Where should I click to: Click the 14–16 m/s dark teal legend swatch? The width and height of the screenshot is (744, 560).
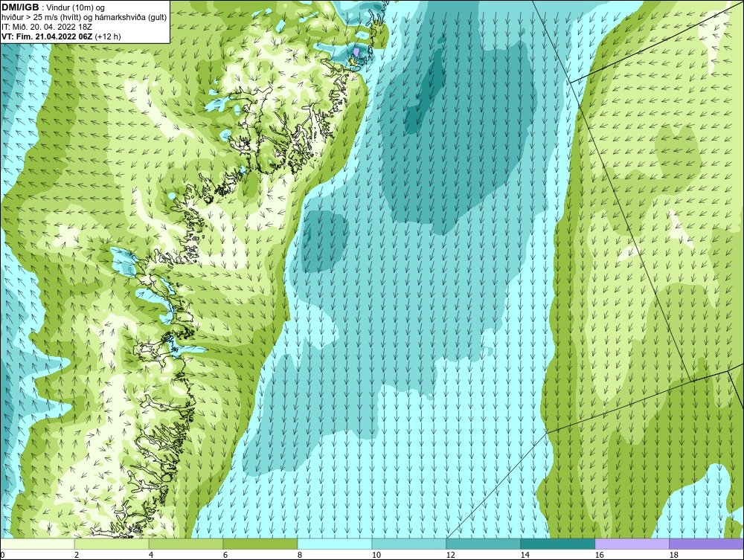(x=557, y=544)
